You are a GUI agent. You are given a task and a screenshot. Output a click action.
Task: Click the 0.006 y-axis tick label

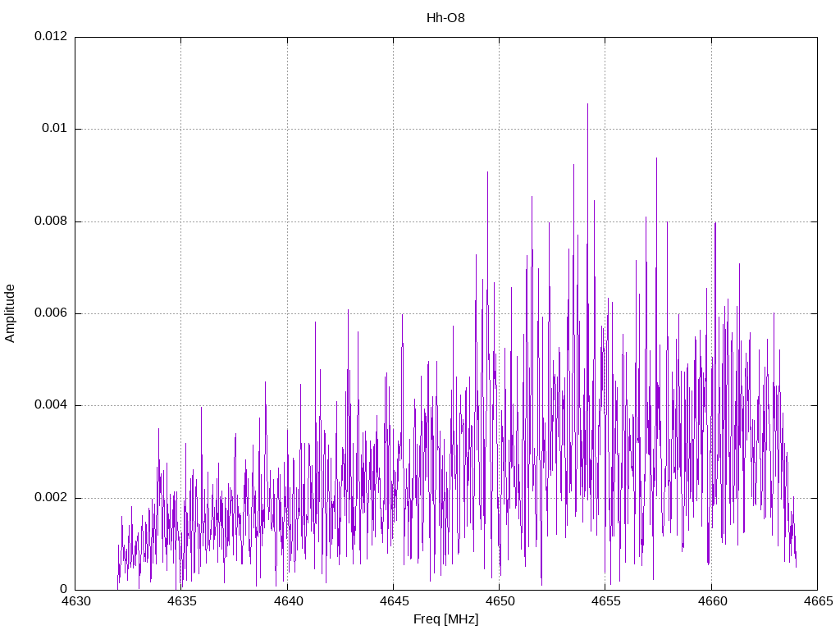52,313
